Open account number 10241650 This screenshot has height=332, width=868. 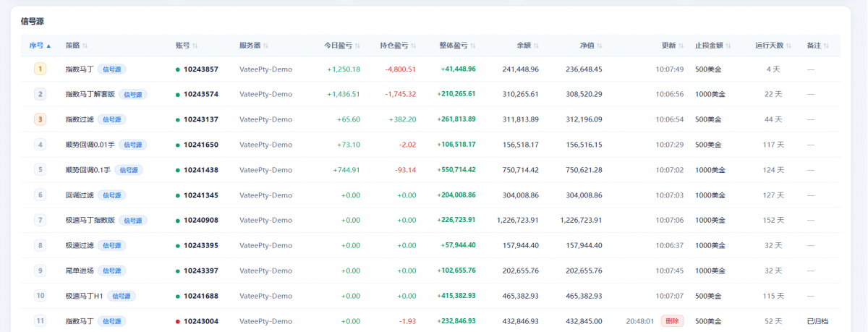click(201, 145)
